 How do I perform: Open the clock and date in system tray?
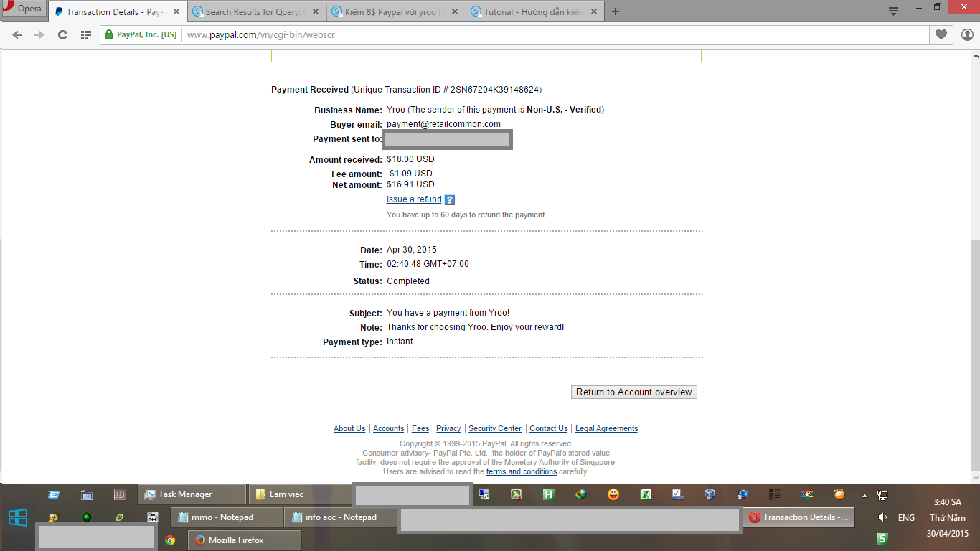tap(948, 517)
